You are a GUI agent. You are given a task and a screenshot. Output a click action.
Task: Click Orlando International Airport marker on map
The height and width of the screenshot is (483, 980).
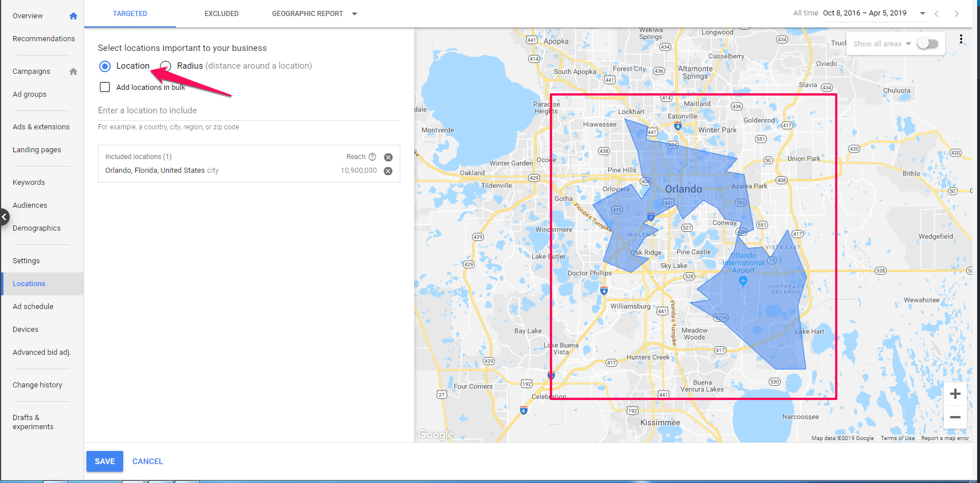point(743,280)
